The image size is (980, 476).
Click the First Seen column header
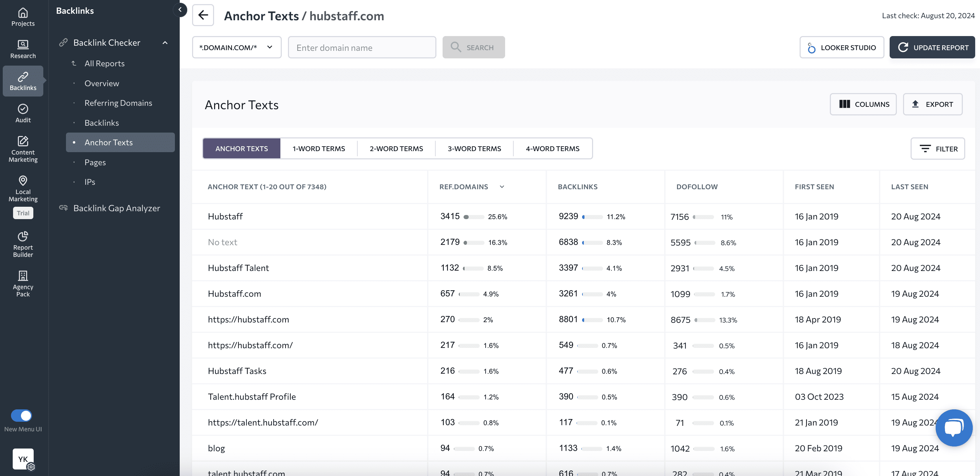pyautogui.click(x=814, y=187)
